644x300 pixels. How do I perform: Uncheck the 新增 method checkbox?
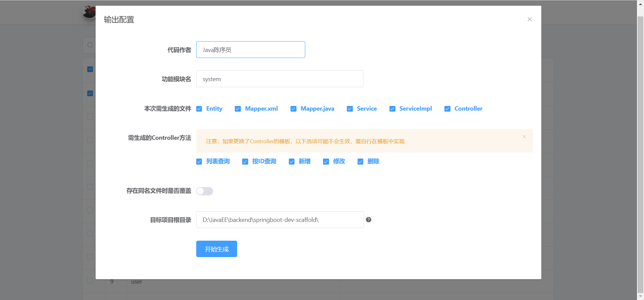tap(292, 162)
